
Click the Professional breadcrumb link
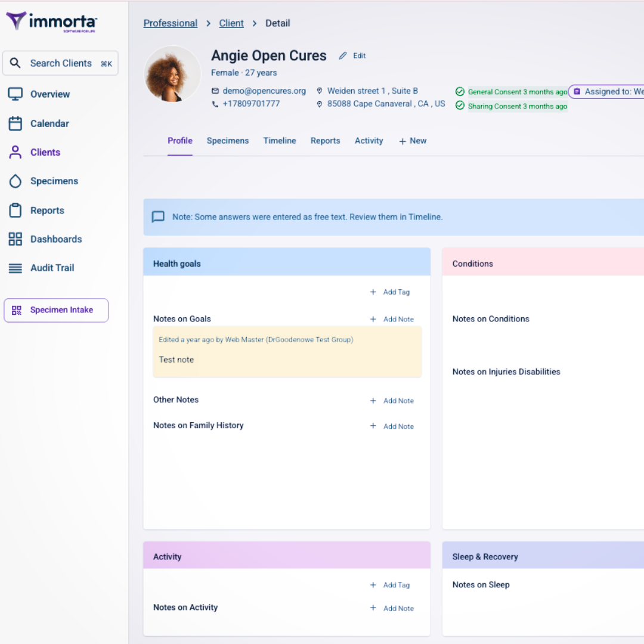(x=171, y=23)
